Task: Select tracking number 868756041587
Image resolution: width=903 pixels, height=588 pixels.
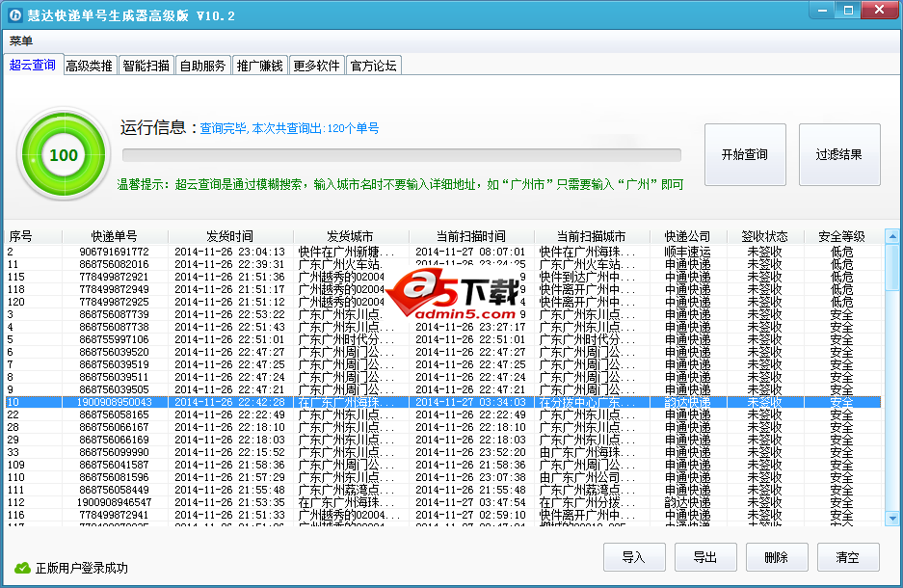Action: pyautogui.click(x=114, y=465)
